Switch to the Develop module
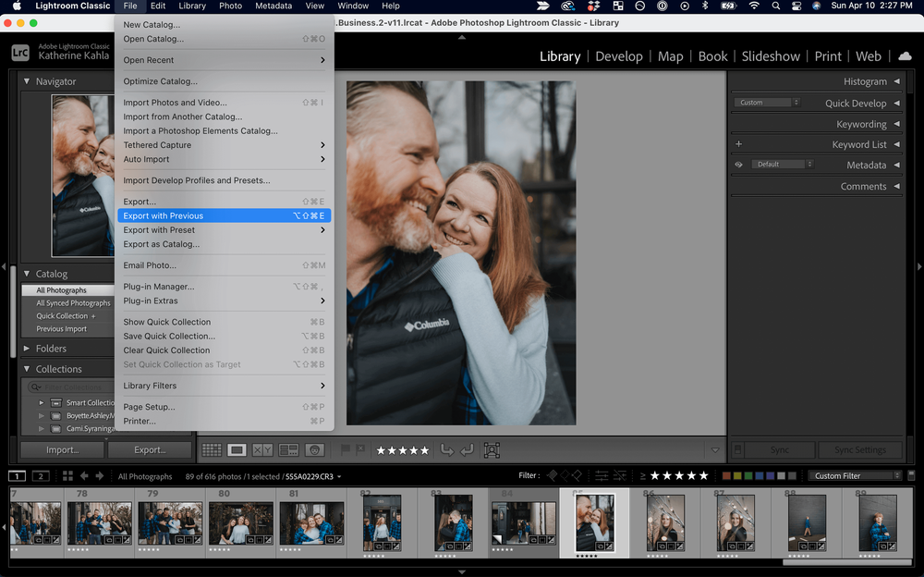 click(x=619, y=56)
